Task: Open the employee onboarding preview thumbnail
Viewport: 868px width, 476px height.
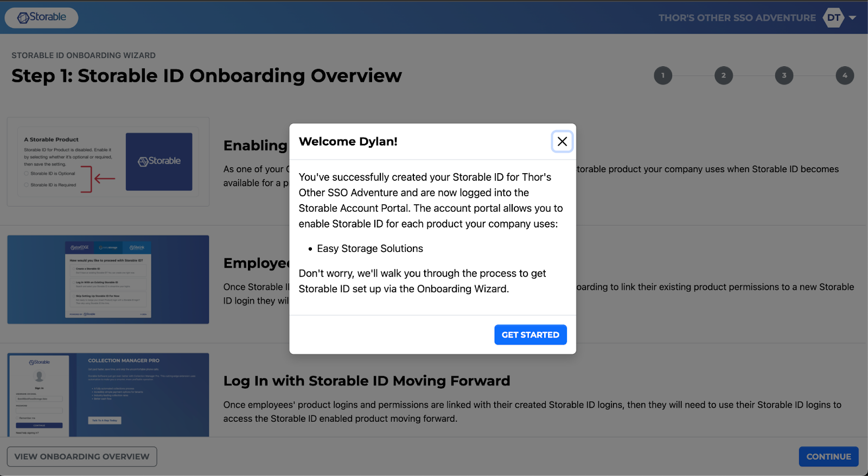Action: [x=108, y=280]
